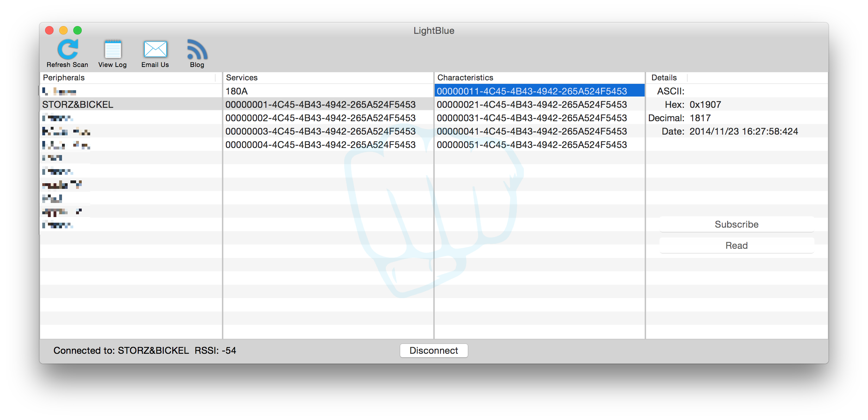Close the LightBlue window with red button
The height and width of the screenshot is (420, 868).
(49, 30)
